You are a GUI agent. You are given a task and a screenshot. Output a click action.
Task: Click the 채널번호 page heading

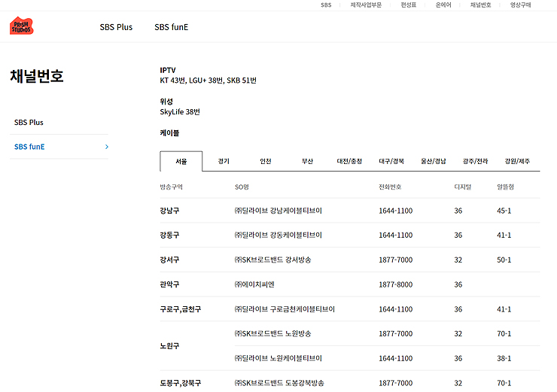[37, 76]
